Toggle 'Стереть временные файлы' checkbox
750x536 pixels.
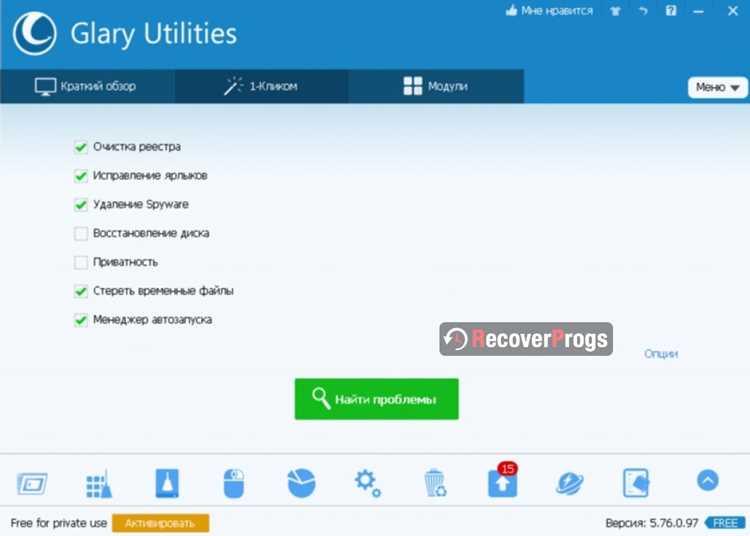pyautogui.click(x=81, y=291)
